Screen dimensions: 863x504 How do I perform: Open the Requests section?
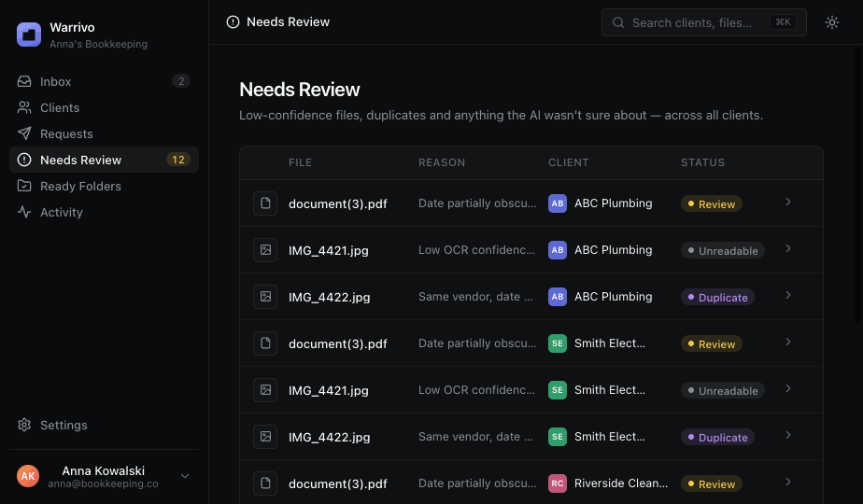point(104,133)
